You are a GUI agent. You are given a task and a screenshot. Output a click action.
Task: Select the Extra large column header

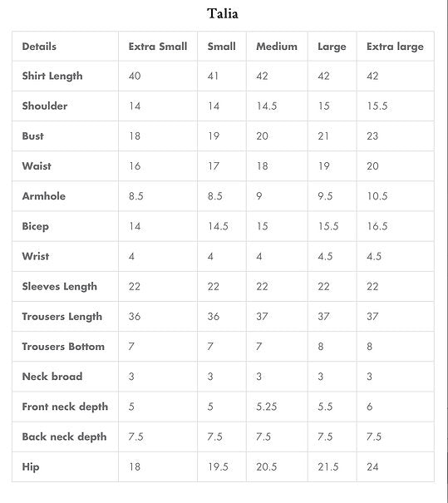[395, 47]
